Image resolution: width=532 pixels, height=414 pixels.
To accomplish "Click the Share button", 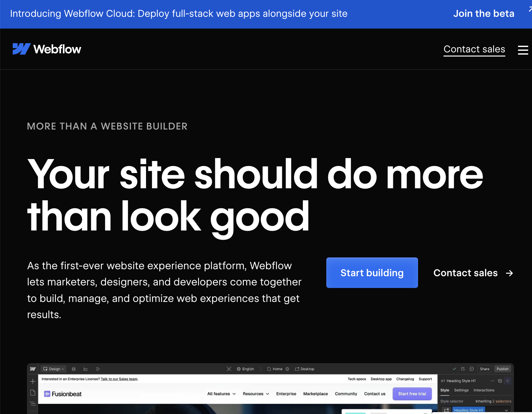I will pos(484,369).
